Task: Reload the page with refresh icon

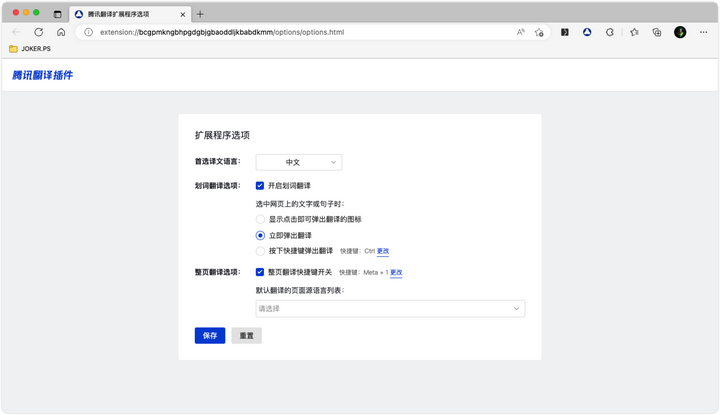Action: click(x=39, y=32)
